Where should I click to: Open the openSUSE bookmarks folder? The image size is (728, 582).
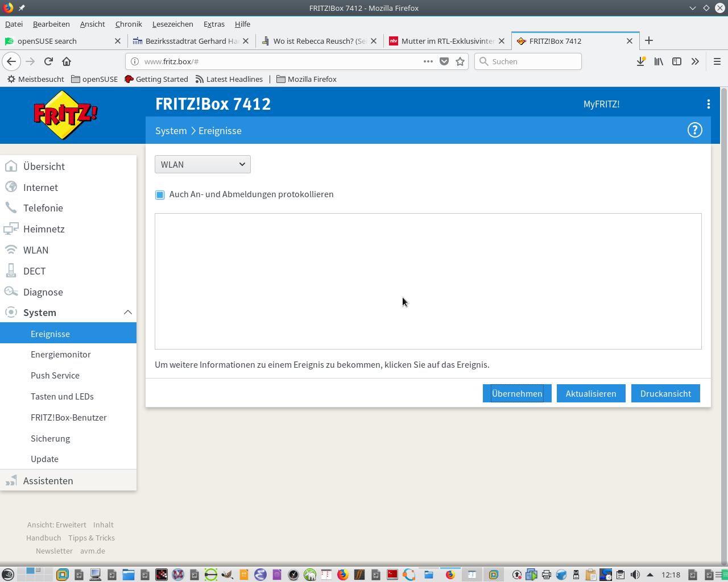point(94,79)
